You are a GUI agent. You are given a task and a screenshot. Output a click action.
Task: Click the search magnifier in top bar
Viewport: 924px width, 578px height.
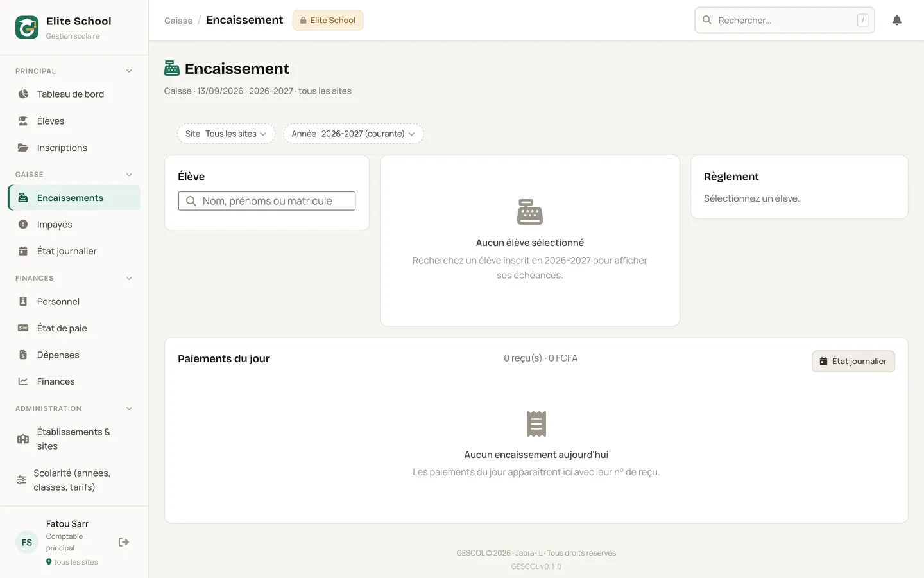tap(707, 20)
